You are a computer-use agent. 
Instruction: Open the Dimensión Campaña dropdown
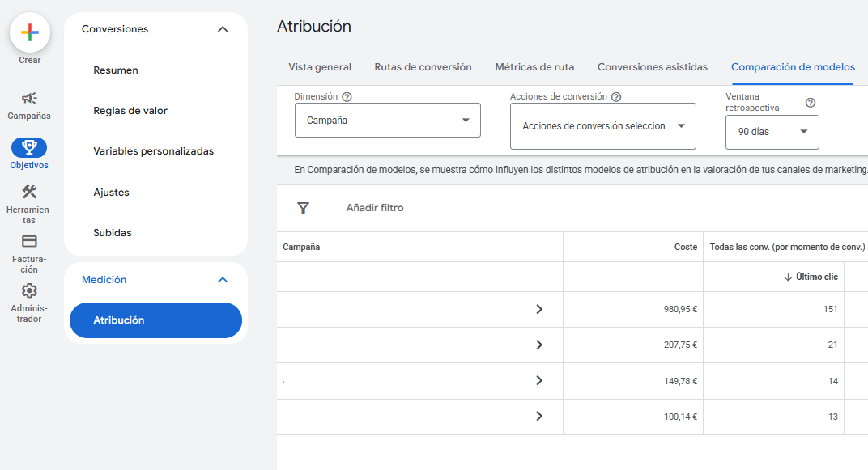pos(387,119)
